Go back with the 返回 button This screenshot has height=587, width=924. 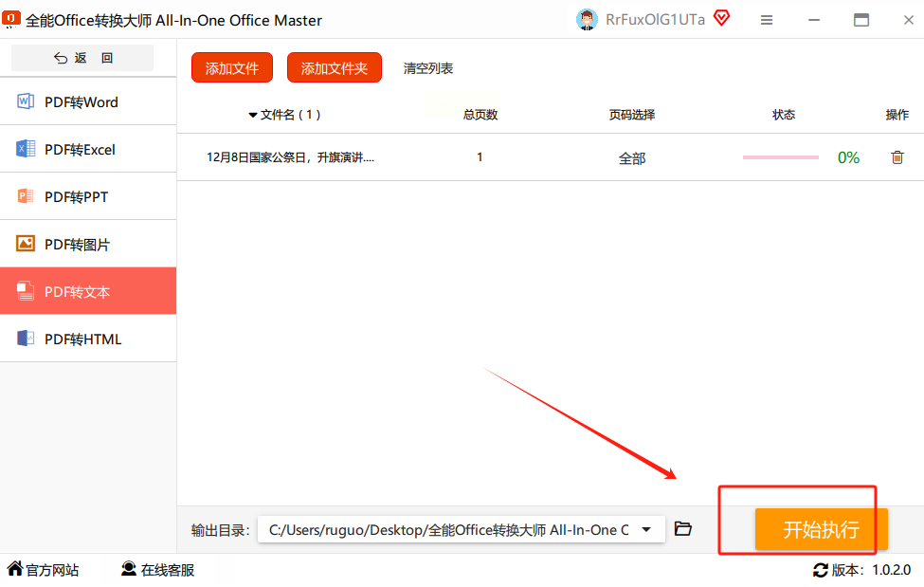(x=82, y=58)
